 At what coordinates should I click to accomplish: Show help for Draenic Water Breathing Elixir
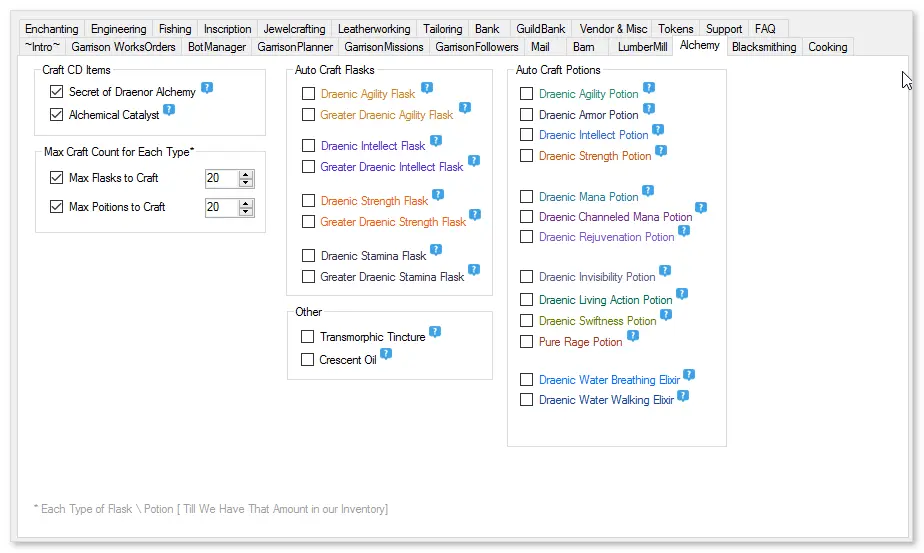689,374
